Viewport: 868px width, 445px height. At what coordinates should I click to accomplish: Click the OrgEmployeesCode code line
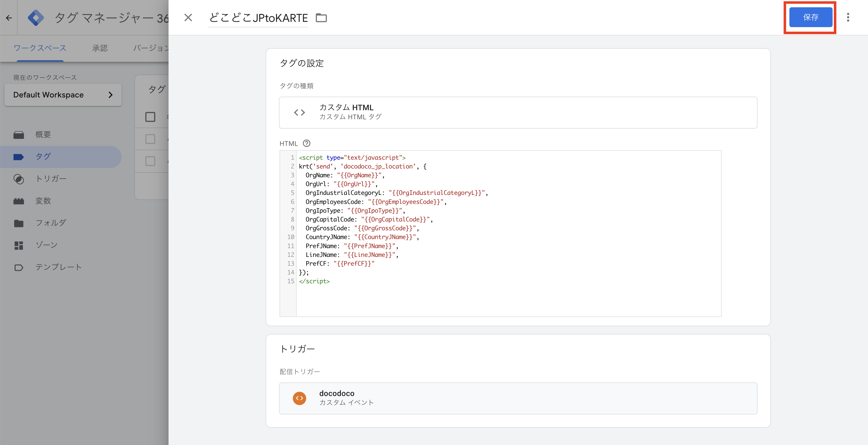pyautogui.click(x=376, y=202)
